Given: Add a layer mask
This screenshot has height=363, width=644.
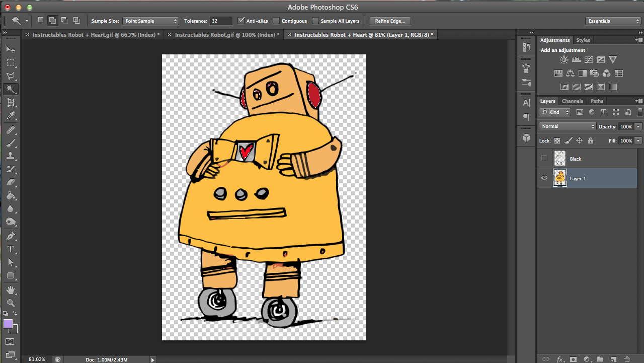Looking at the screenshot, I should (573, 359).
